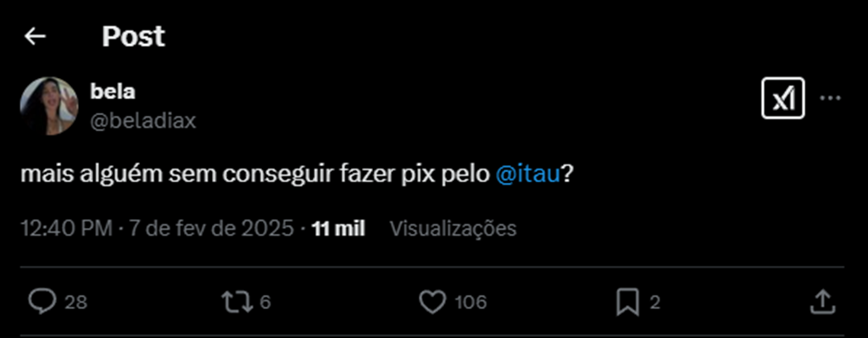Visit the @beladiax handle
This screenshot has height=338, width=868.
click(142, 120)
